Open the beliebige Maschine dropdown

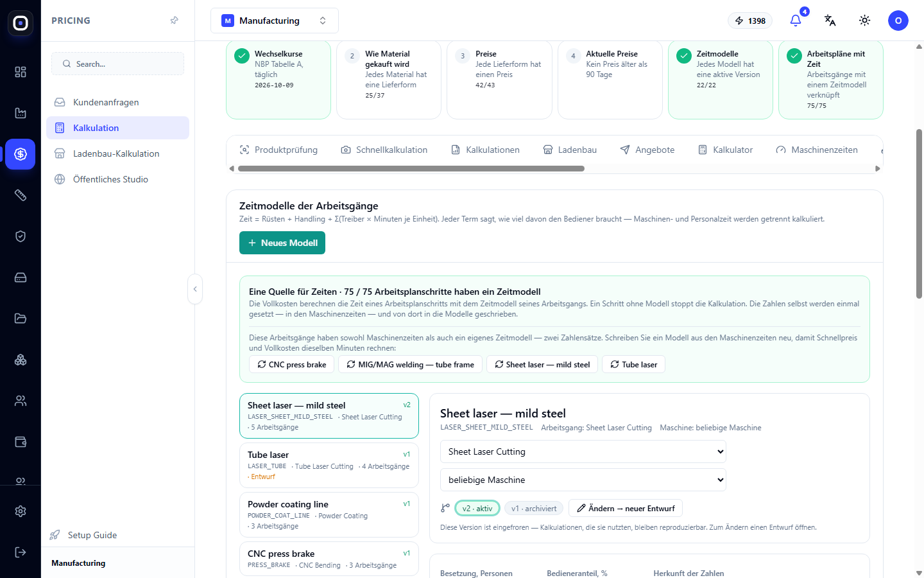tap(583, 480)
